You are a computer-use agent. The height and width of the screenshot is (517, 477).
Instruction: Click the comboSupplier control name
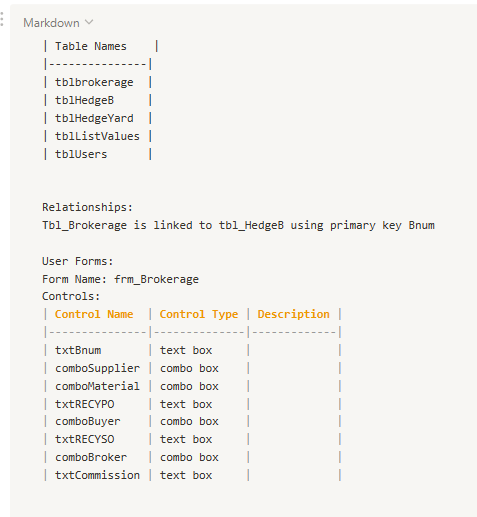coord(97,368)
